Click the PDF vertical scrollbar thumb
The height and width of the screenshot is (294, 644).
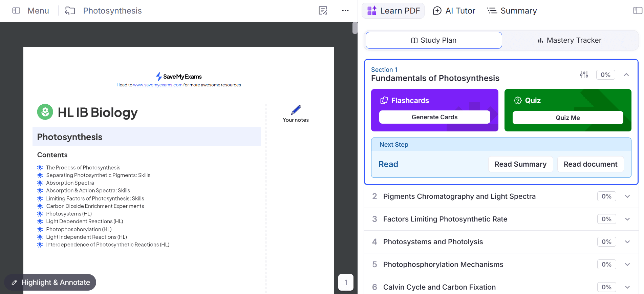click(x=355, y=28)
